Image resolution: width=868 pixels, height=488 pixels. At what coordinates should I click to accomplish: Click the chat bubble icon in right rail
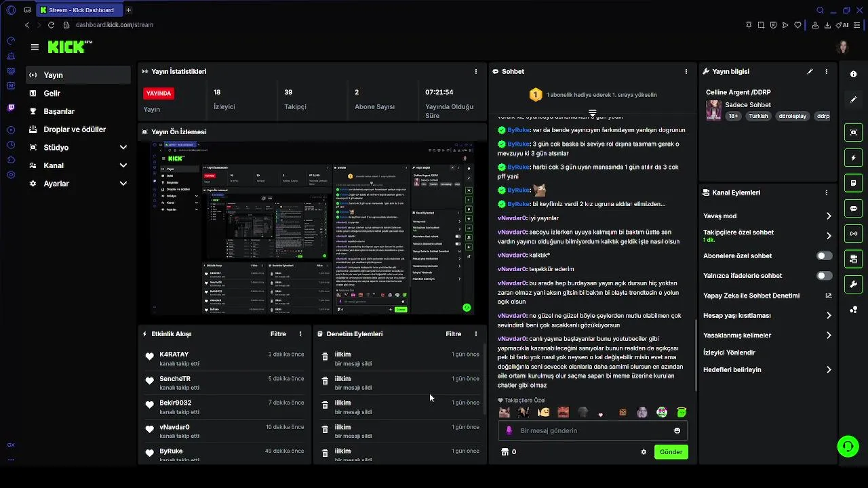[x=854, y=208]
